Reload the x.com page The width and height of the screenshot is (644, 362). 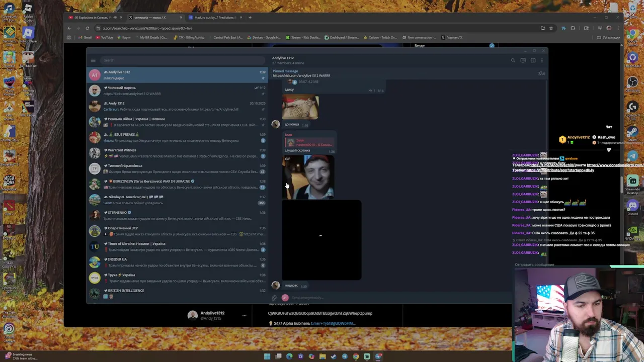tap(87, 28)
